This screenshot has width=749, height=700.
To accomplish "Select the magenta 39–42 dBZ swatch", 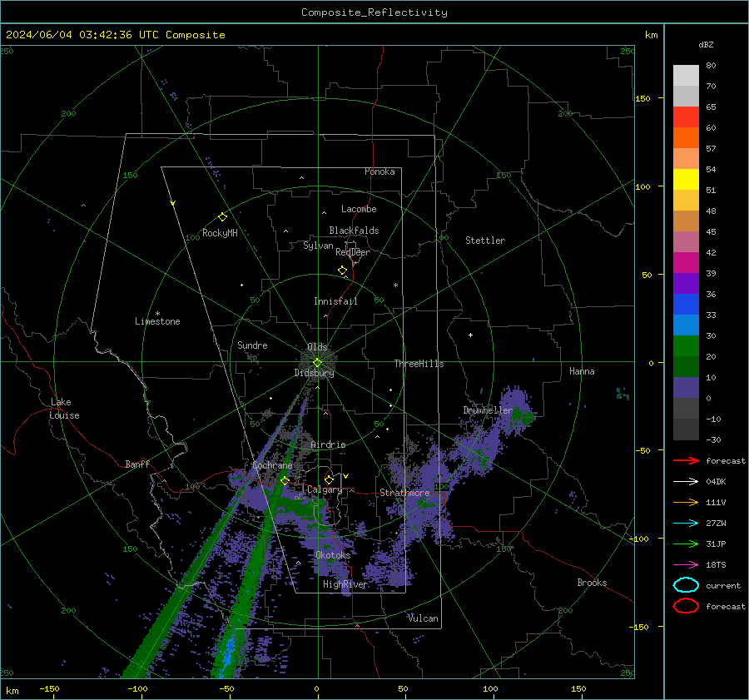I will click(x=686, y=262).
